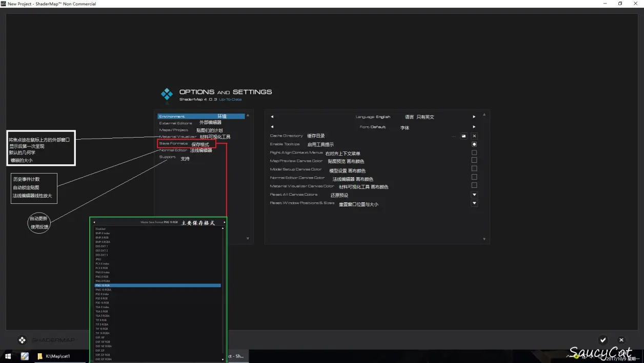Cancel options with the bottom X icon
Viewport: 644px width, 363px height.
[x=621, y=340]
